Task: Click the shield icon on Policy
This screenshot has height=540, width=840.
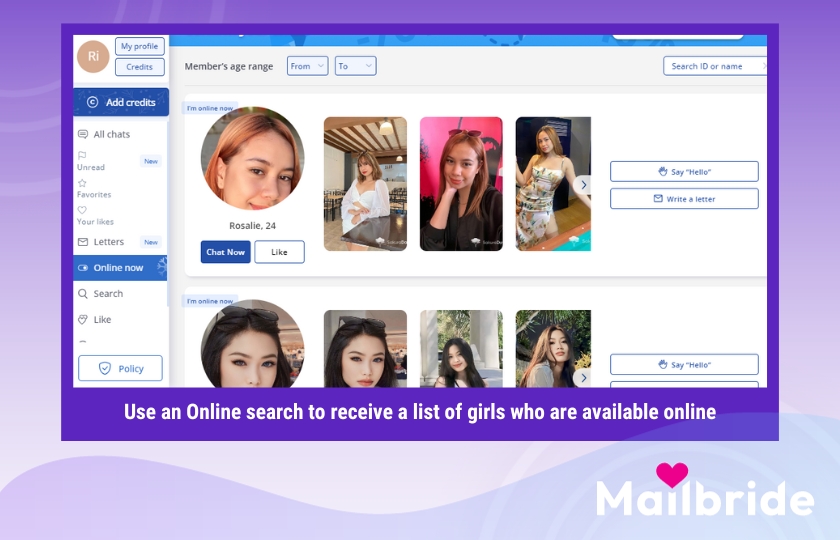Action: coord(105,369)
